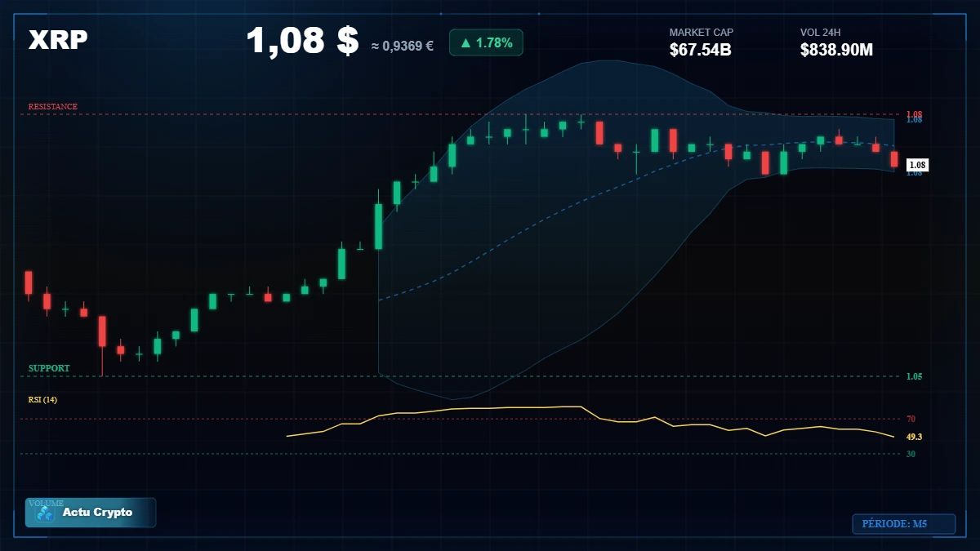The width and height of the screenshot is (980, 551).
Task: Click the XRP ticker title
Action: point(58,39)
